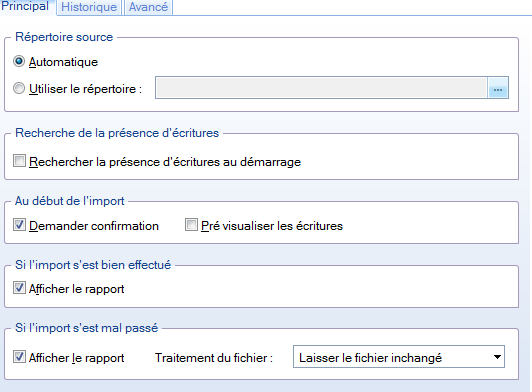
Task: Select the Principal tab
Action: click(x=25, y=6)
